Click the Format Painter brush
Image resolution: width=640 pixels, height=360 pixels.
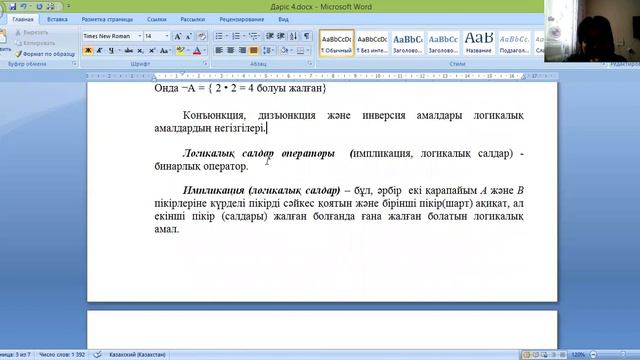18,53
